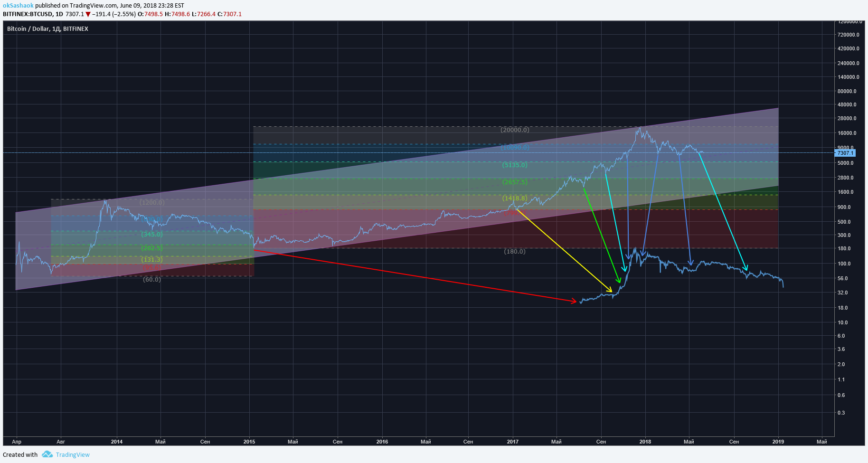Click the (180.0) bottom level label
The width and height of the screenshot is (868, 463).
[515, 252]
